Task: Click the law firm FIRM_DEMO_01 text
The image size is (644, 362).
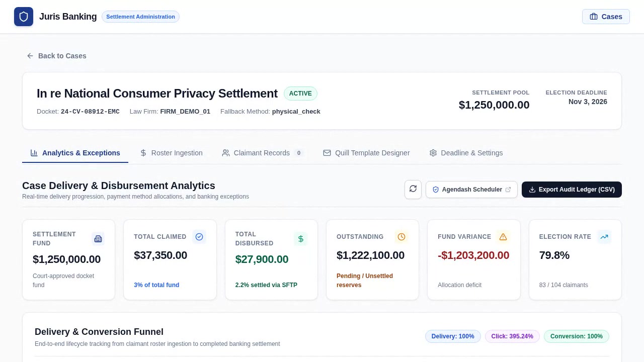Action: [185, 112]
